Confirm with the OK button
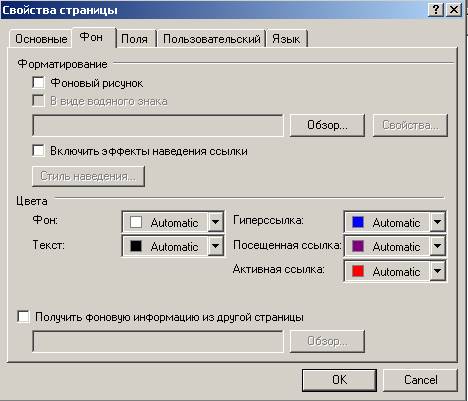Viewport: 468px width, 401px height. pyautogui.click(x=339, y=380)
